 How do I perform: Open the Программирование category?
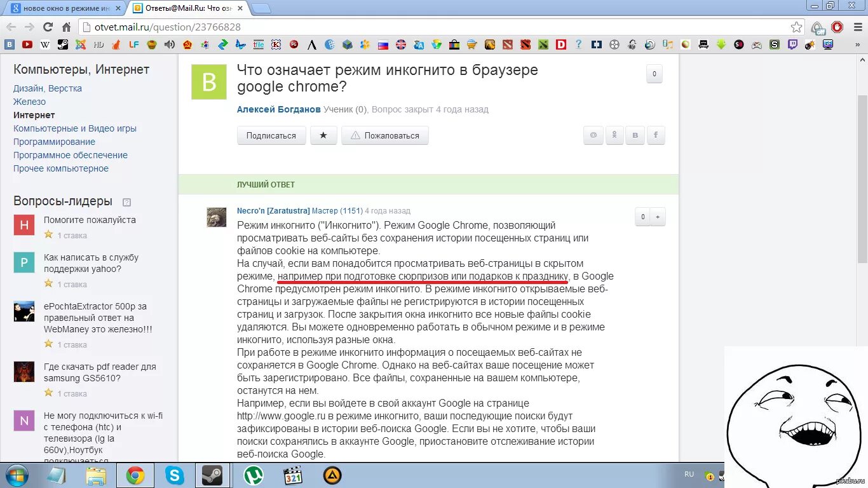[54, 142]
